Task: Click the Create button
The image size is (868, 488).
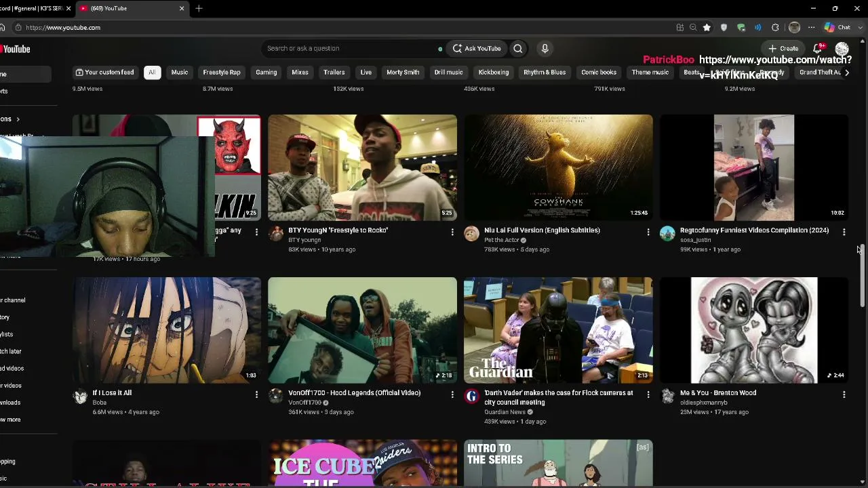Action: pos(784,48)
